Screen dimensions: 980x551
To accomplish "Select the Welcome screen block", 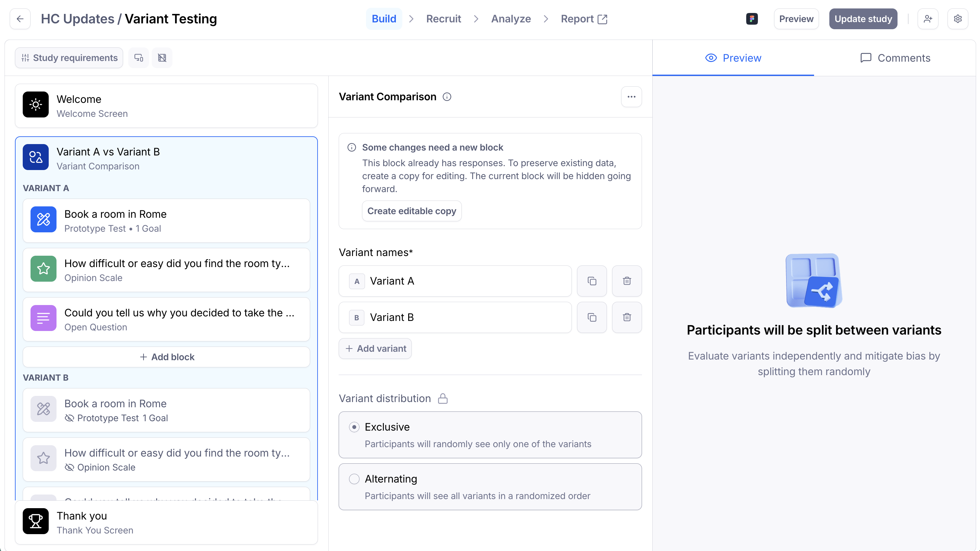I will pos(166,106).
